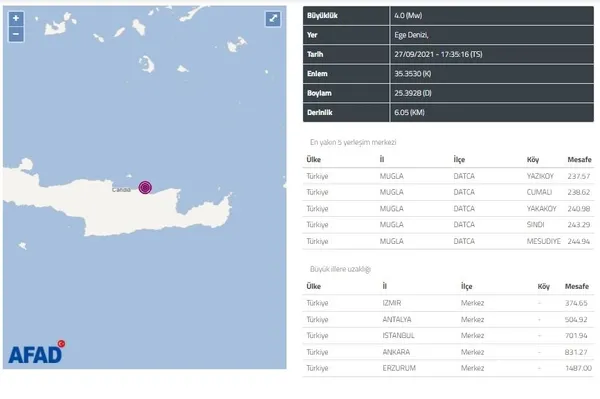
Task: Click the distance value 374.65
Action: [x=576, y=303]
